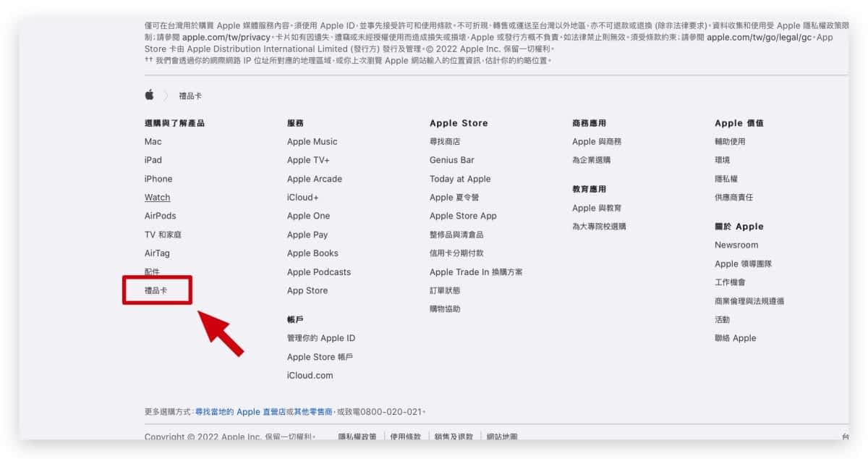This screenshot has height=459, width=868.
Task: Open Apple Arcade link
Action: (315, 179)
